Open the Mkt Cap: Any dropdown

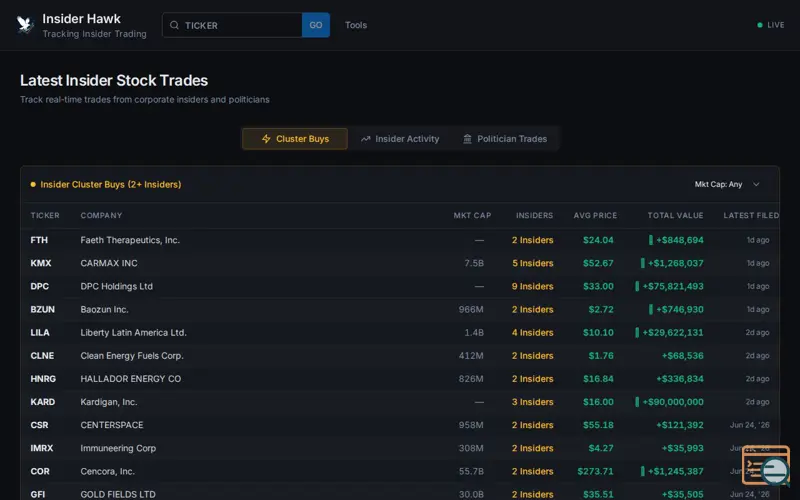pyautogui.click(x=727, y=184)
